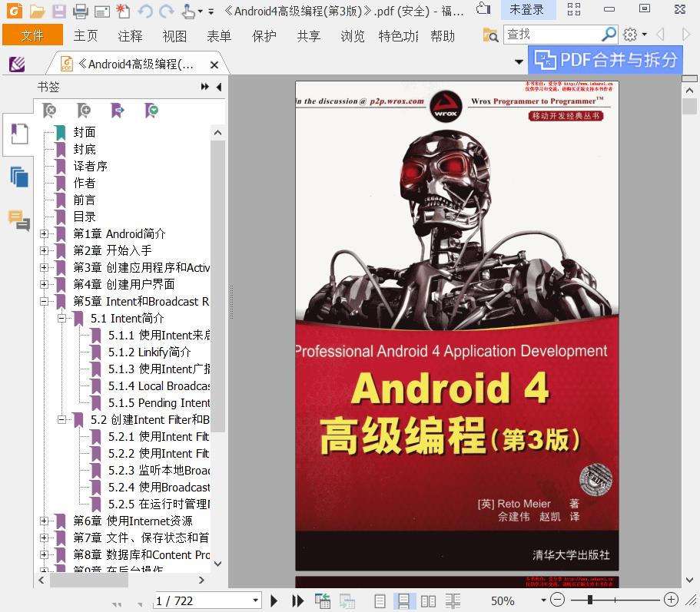Click the zoom slider handle

590,600
